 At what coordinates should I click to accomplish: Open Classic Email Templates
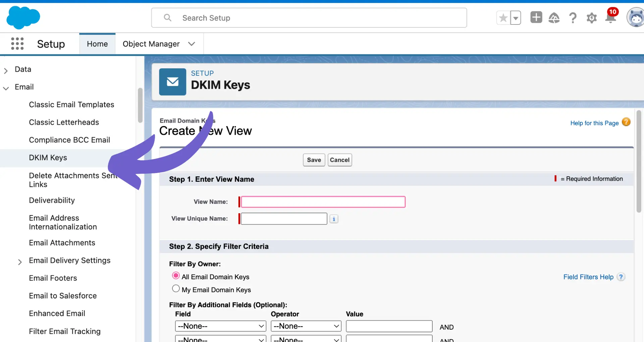click(x=71, y=105)
